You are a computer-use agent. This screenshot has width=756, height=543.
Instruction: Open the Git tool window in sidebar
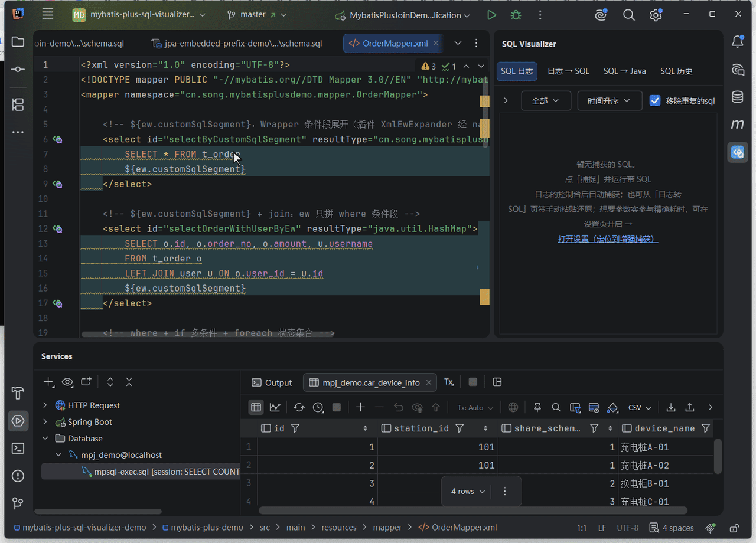point(18,503)
